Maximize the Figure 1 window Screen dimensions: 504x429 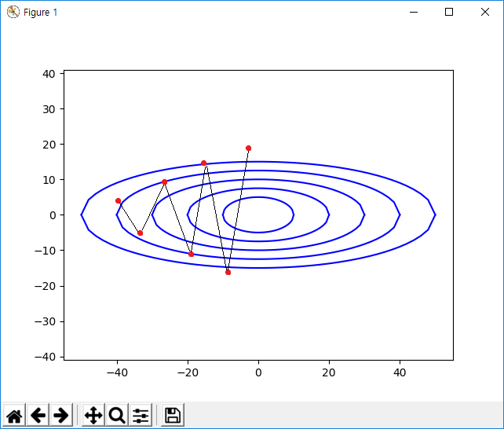(x=449, y=13)
